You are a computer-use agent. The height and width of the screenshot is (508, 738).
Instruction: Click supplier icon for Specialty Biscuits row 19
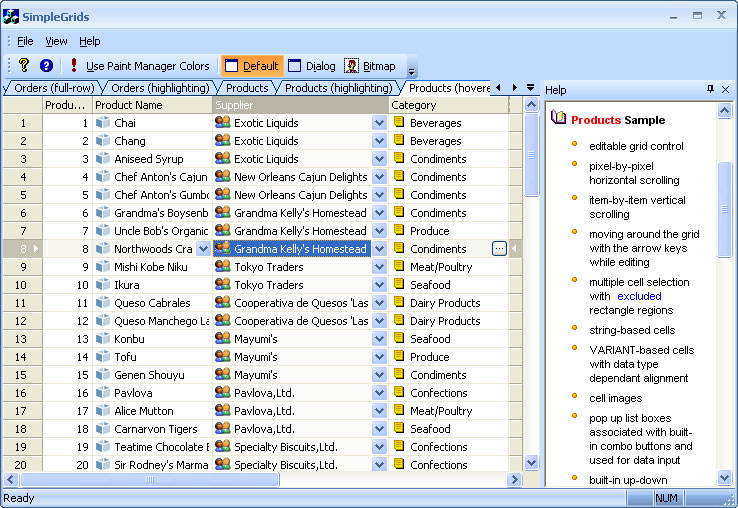[223, 446]
